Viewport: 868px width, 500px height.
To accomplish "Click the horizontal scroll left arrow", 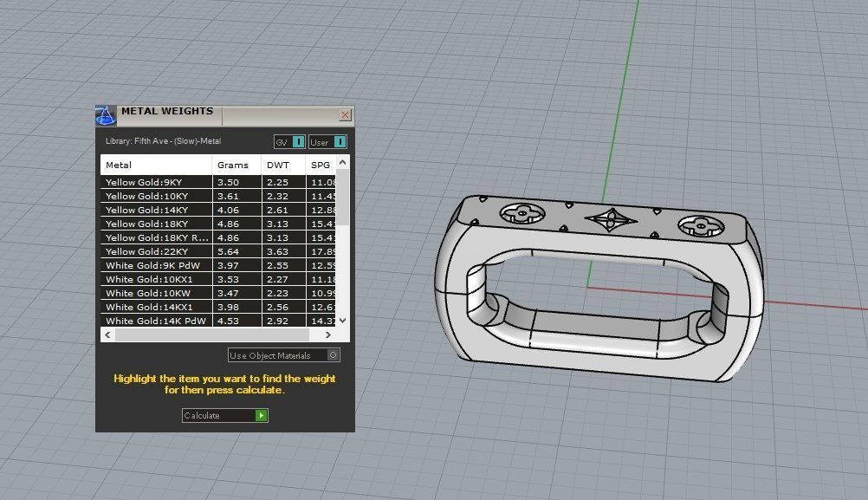I will 108,335.
